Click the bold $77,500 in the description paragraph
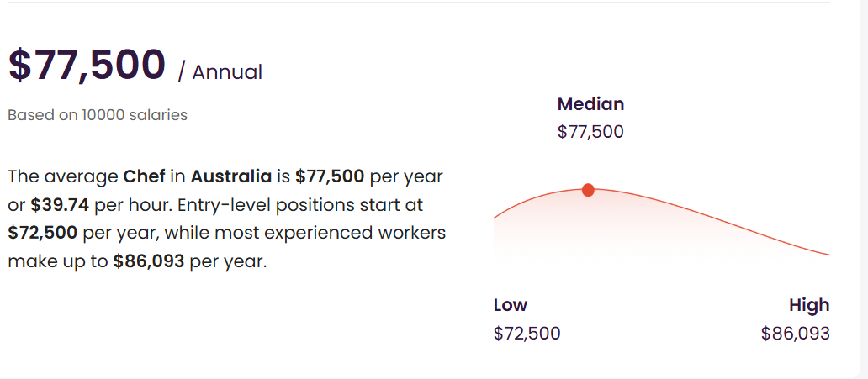Image resolution: width=868 pixels, height=379 pixels. (x=330, y=176)
